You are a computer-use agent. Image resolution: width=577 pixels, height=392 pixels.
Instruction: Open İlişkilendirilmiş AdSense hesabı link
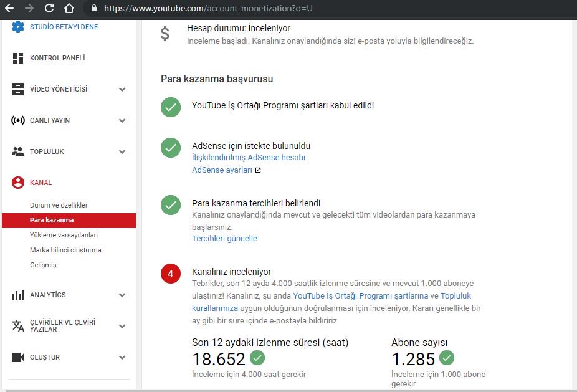[249, 158]
